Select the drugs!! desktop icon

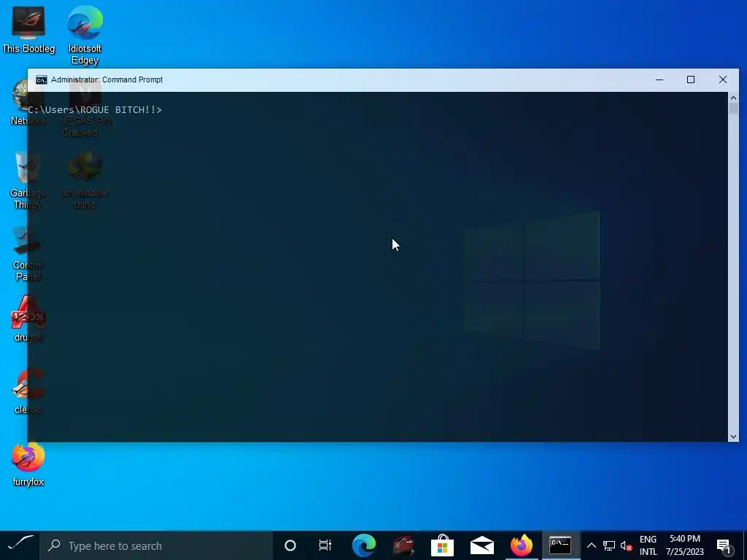28,319
